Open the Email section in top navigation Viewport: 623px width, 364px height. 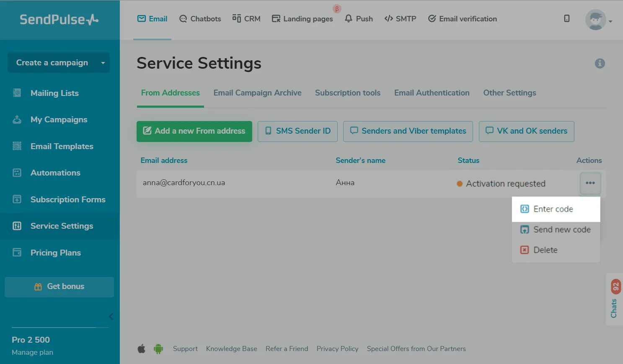[153, 19]
